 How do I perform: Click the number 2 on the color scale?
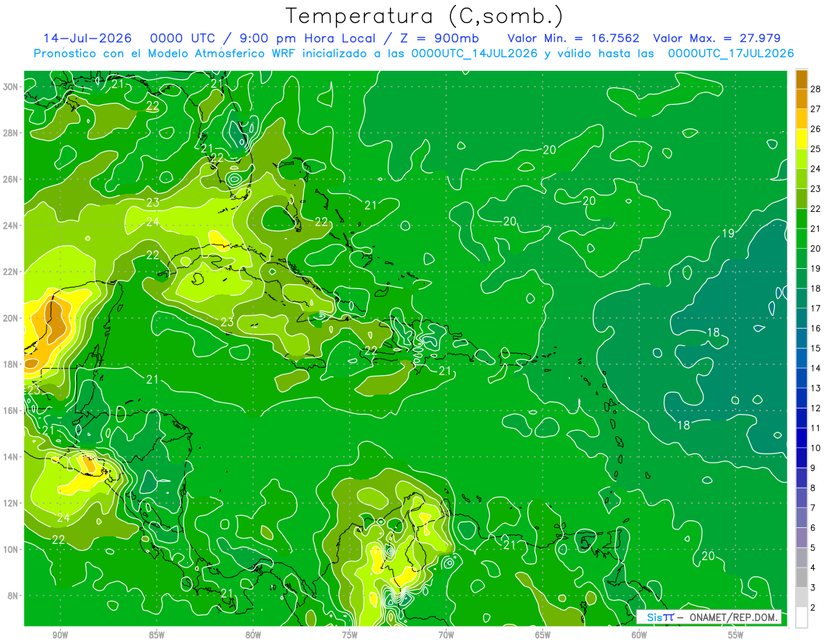click(x=813, y=608)
